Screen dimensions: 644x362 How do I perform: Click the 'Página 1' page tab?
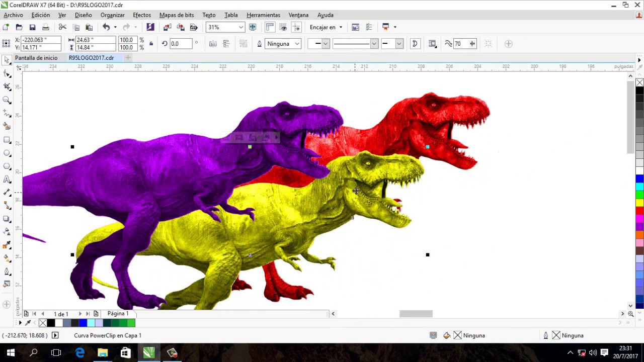[118, 313]
